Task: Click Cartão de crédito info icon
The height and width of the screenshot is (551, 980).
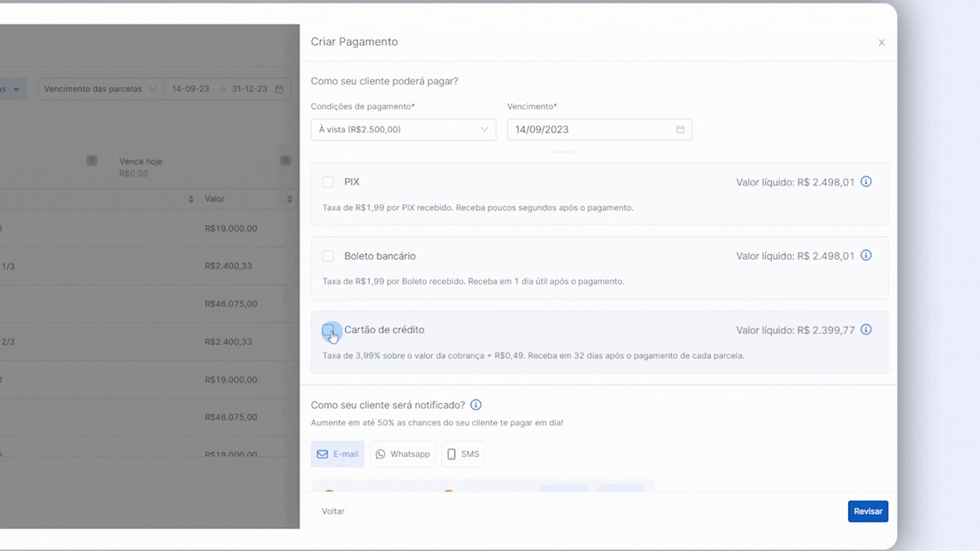Action: [x=866, y=330]
